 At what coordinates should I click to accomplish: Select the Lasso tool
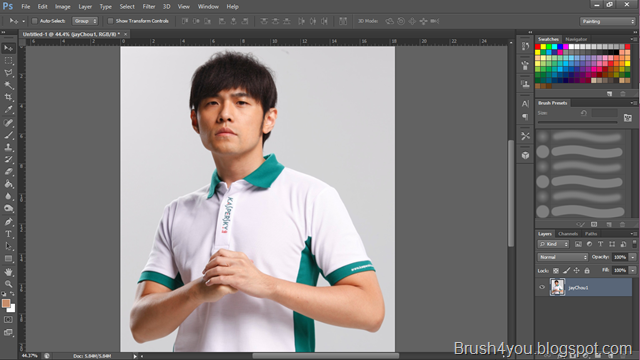[8, 73]
